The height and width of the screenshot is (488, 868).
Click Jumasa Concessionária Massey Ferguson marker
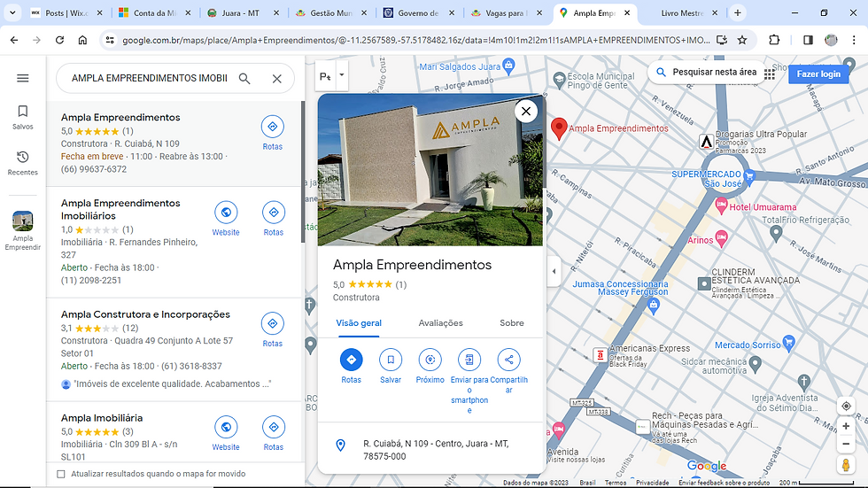point(654,305)
